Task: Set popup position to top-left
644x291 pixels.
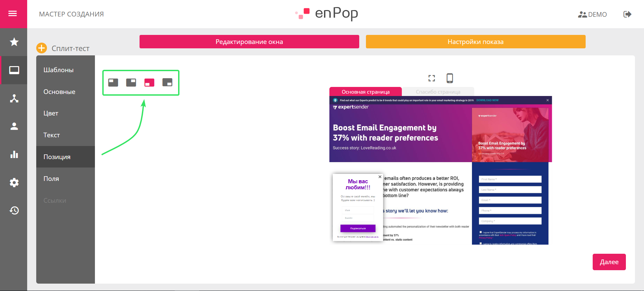Action: tap(113, 83)
